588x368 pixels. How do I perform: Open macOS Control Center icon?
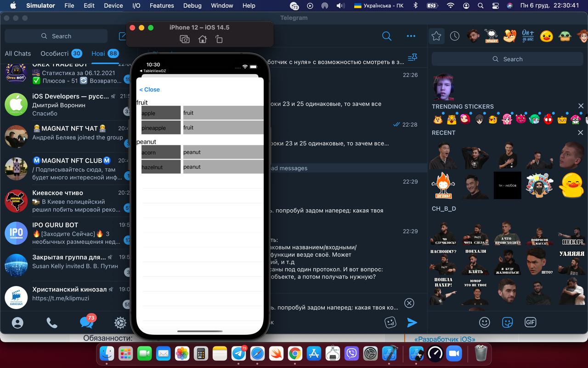495,6
